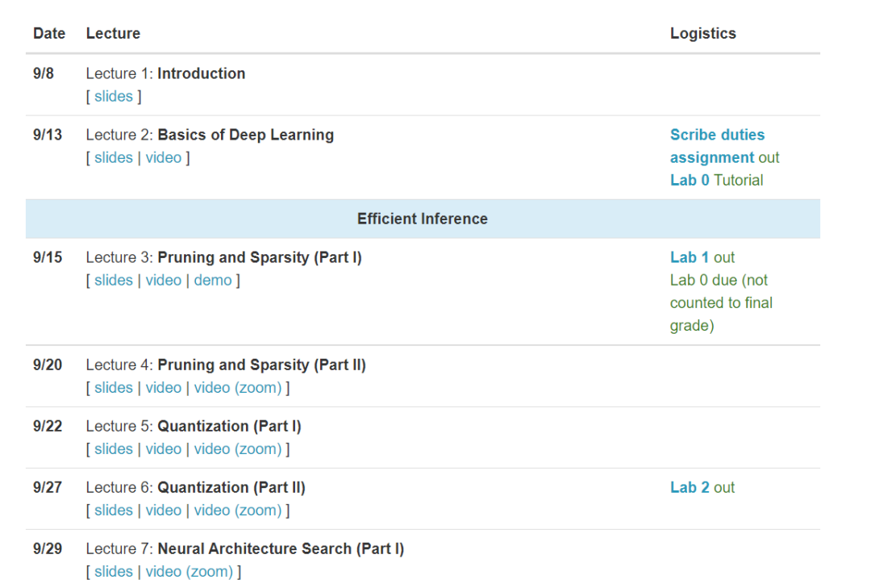Open Lecture 4 video (zoom) recording
The image size is (871, 588).
[x=238, y=387]
